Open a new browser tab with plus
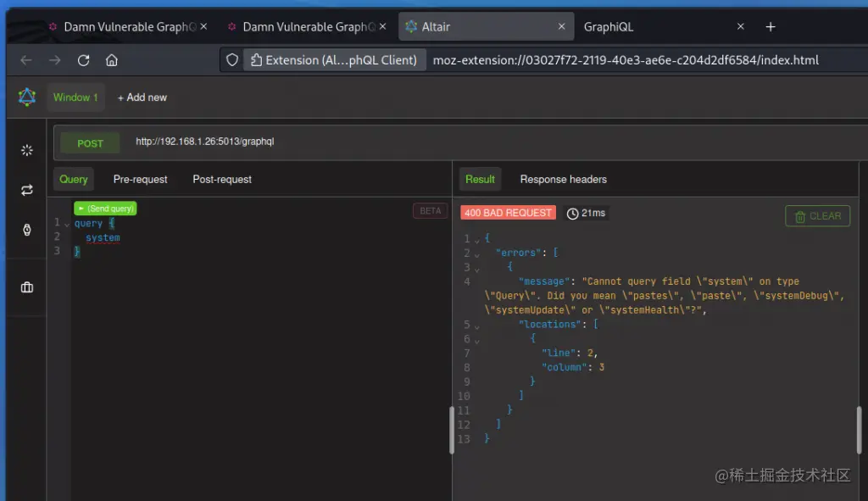 (x=770, y=26)
